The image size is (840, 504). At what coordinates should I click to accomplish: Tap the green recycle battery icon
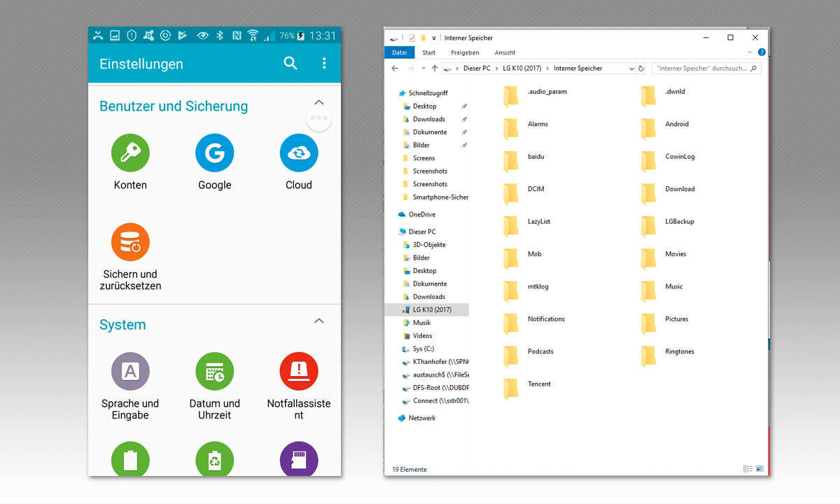click(214, 458)
